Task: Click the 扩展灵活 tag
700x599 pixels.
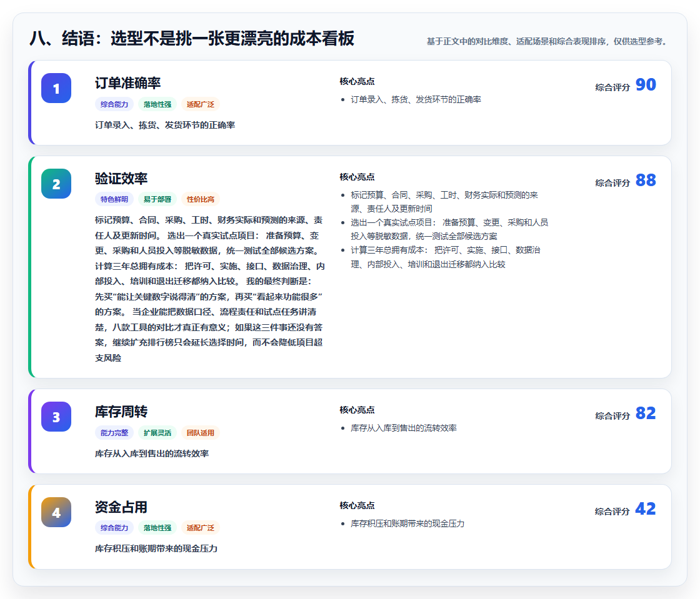Action: pos(157,433)
